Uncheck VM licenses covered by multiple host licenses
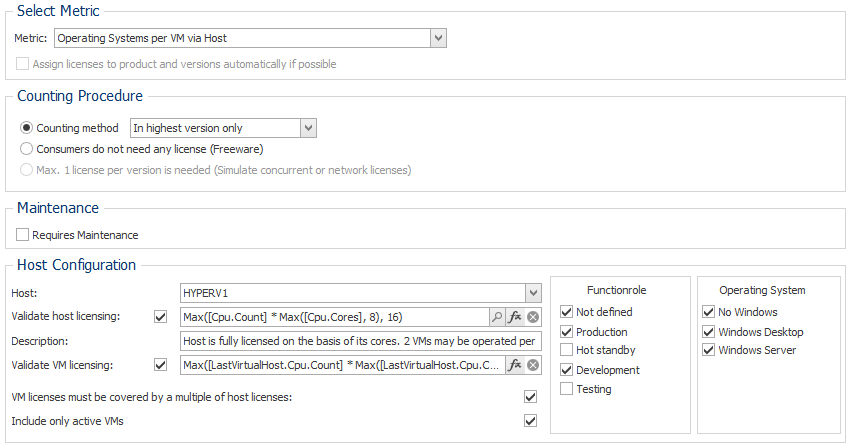The width and height of the screenshot is (851, 448). [x=530, y=397]
